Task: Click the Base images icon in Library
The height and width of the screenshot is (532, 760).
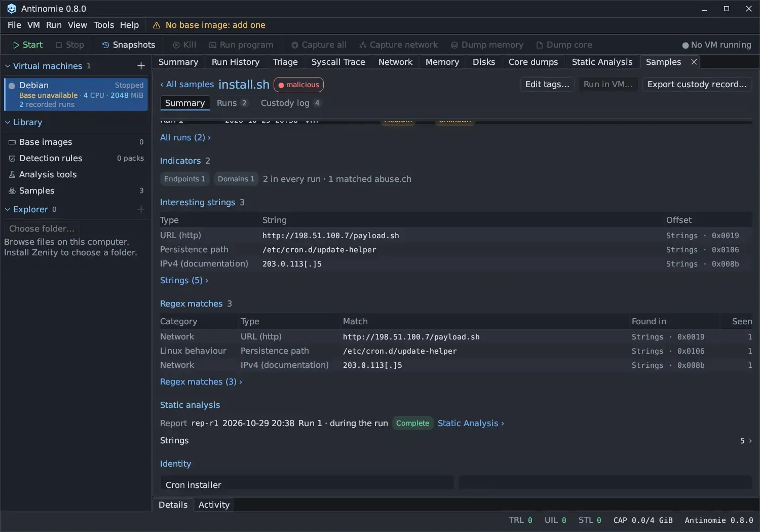Action: tap(12, 142)
